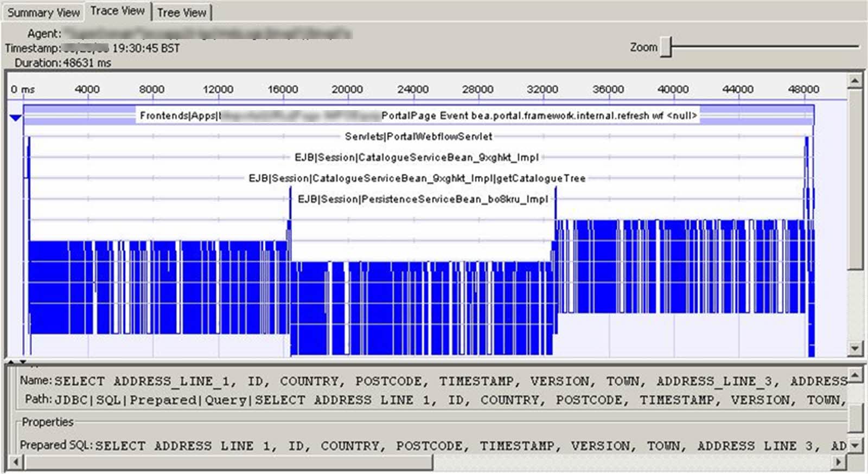The width and height of the screenshot is (868, 474).
Task: Select the Trace View tab
Action: [x=117, y=11]
